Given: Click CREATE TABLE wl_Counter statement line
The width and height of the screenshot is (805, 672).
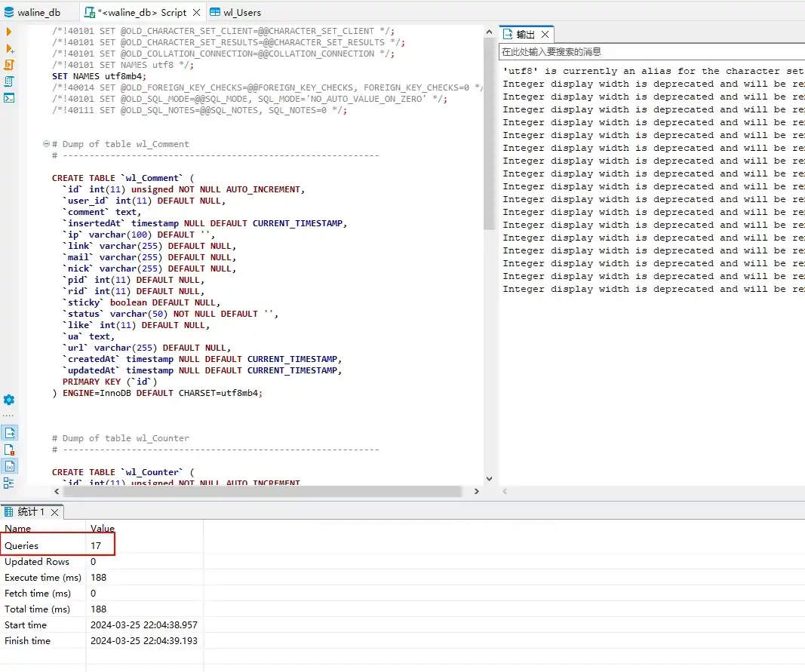Looking at the screenshot, I should click(x=123, y=472).
